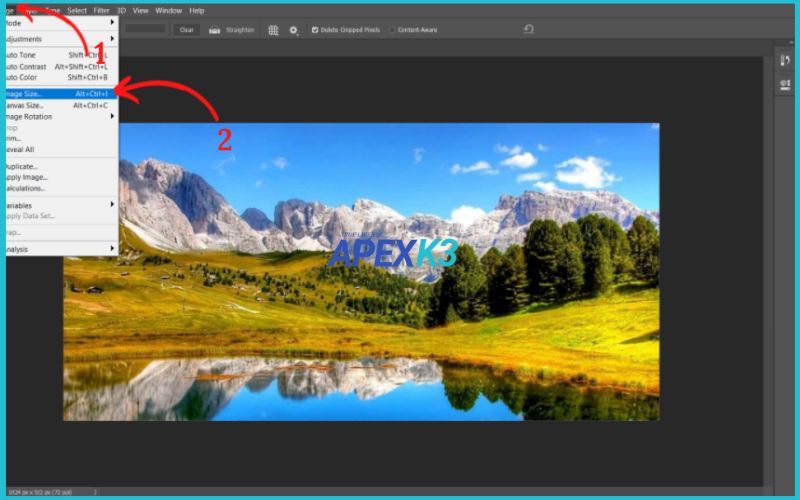The width and height of the screenshot is (800, 500).
Task: Expand the Analysis submenu
Action: (60, 249)
